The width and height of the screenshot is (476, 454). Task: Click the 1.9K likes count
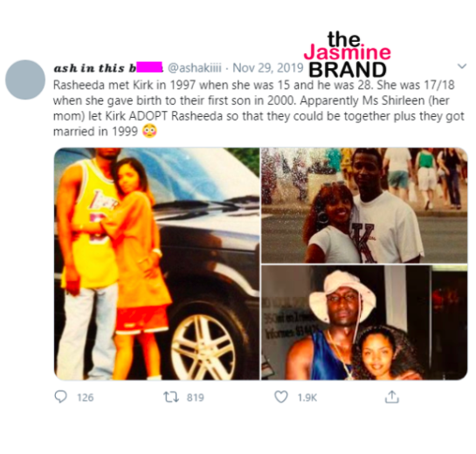pyautogui.click(x=307, y=397)
